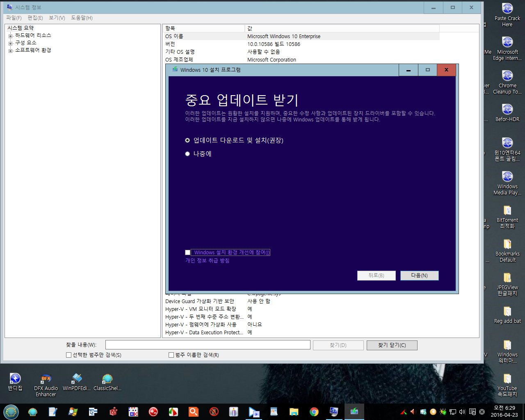Click the Windows 10 setup taskbar icon
525x420 pixels.
(354, 411)
